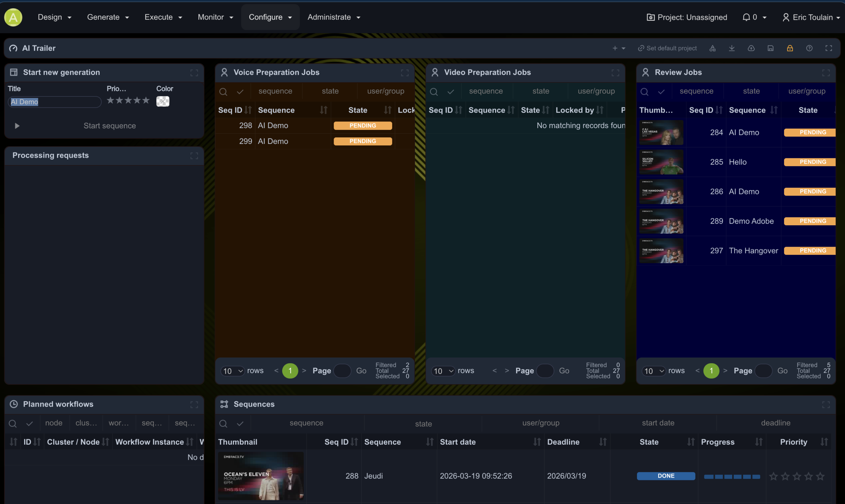Click the Start sequence button
The image size is (845, 504).
(x=109, y=126)
